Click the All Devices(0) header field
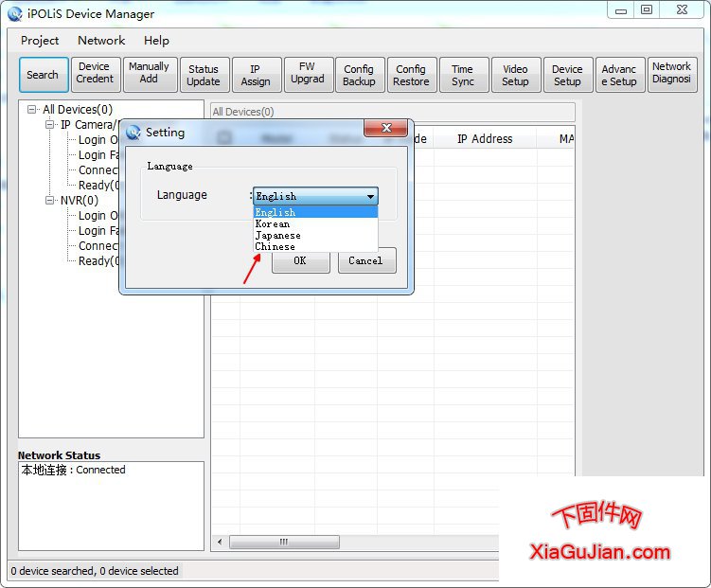Image resolution: width=711 pixels, height=588 pixels. tap(393, 112)
